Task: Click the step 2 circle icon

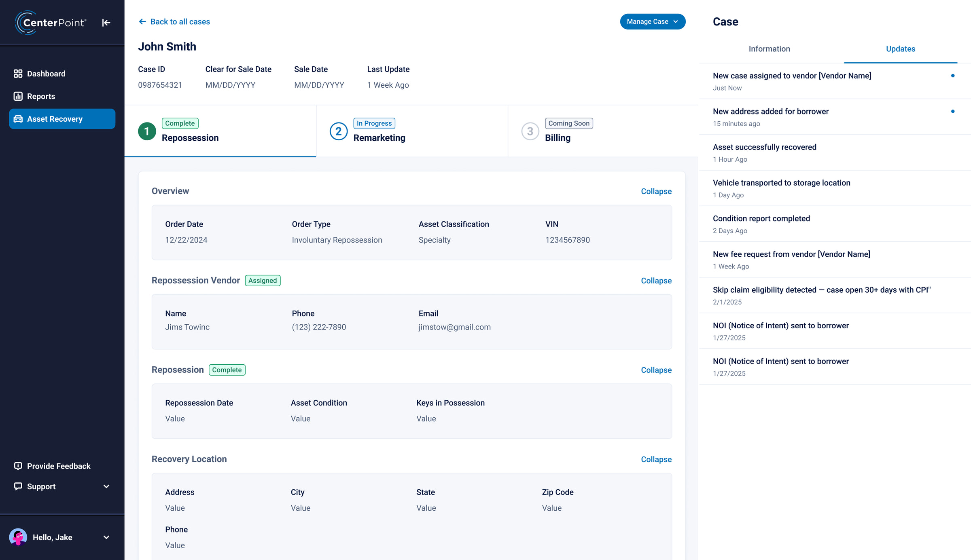Action: (339, 131)
